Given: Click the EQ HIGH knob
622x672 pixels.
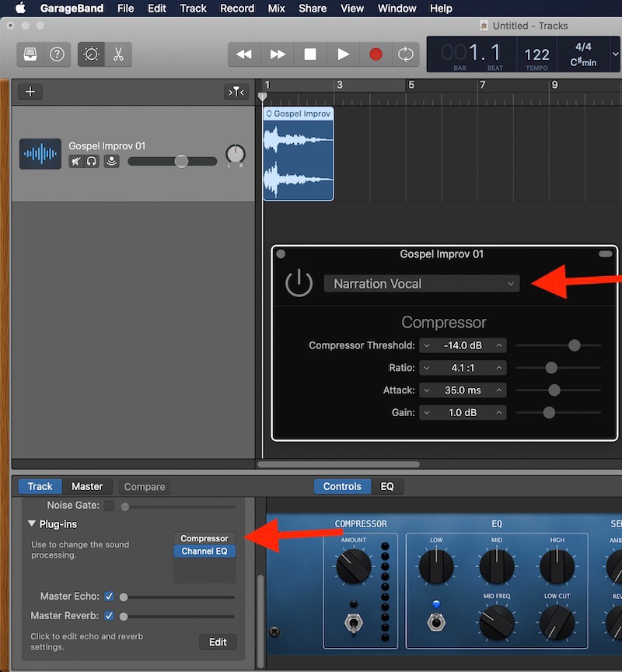Looking at the screenshot, I should tap(557, 566).
